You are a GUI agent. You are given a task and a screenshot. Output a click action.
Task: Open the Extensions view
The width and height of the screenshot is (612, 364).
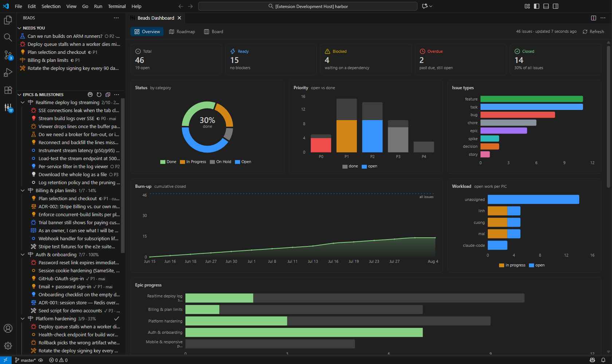pyautogui.click(x=8, y=90)
